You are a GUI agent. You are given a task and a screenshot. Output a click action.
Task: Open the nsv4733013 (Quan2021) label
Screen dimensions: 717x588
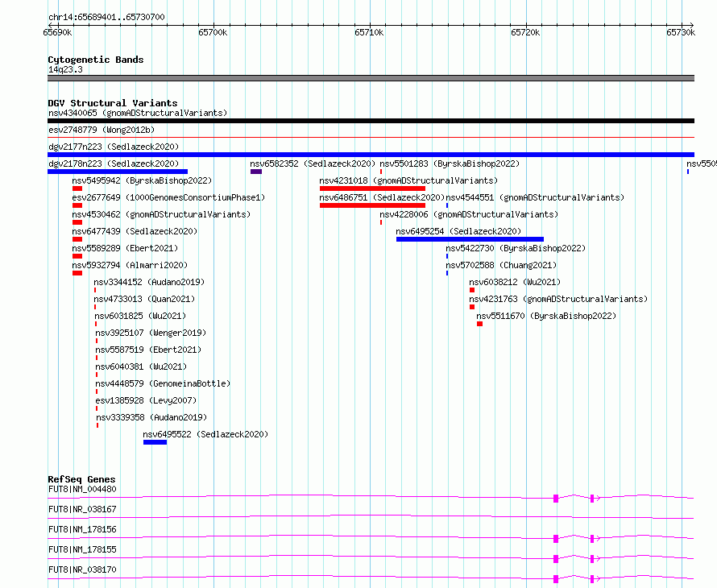[144, 299]
